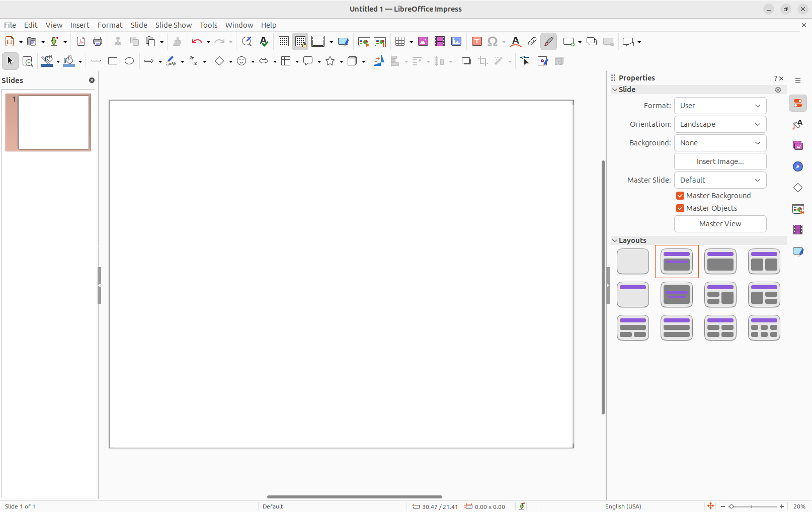Open the Paste options dropdown arrow
Screen dimensions: 812x512
[161, 42]
